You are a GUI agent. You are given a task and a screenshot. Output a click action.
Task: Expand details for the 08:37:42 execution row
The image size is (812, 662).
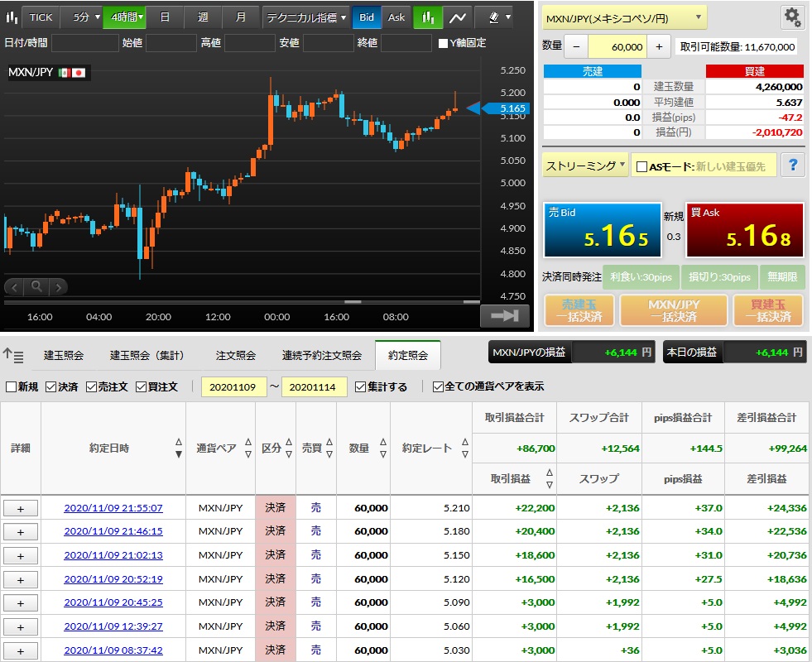tap(21, 650)
